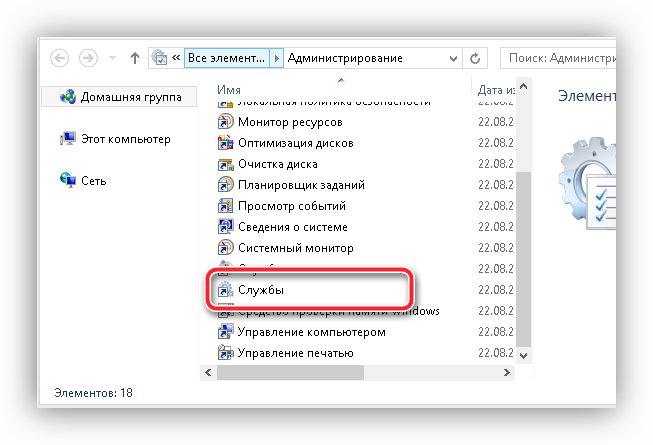653x445 pixels.
Task: Select 'Планировщик заданий' shortcut
Action: [302, 185]
